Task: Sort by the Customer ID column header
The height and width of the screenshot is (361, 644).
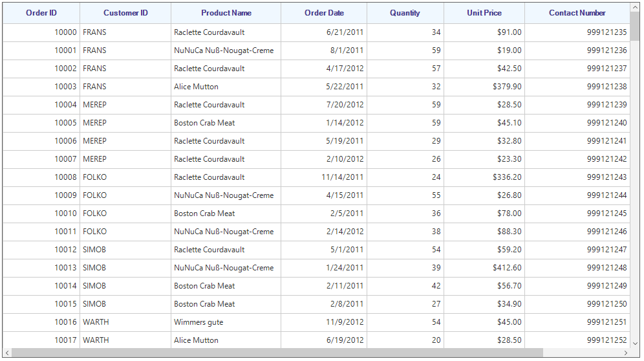Action: point(125,13)
